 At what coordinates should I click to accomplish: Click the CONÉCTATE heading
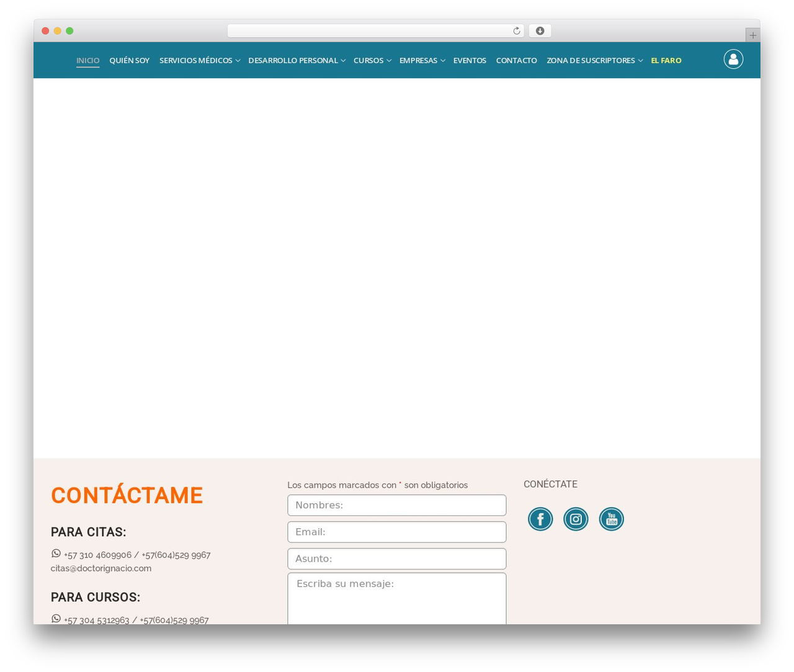(x=550, y=484)
